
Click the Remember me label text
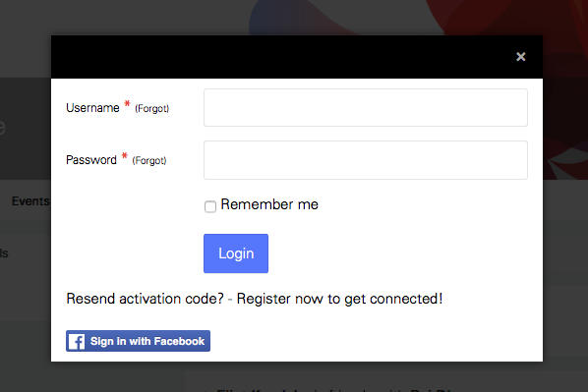(269, 204)
